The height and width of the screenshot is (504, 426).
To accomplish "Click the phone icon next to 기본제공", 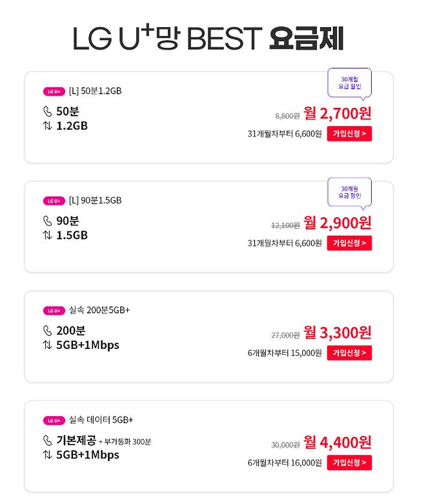I will click(x=47, y=441).
